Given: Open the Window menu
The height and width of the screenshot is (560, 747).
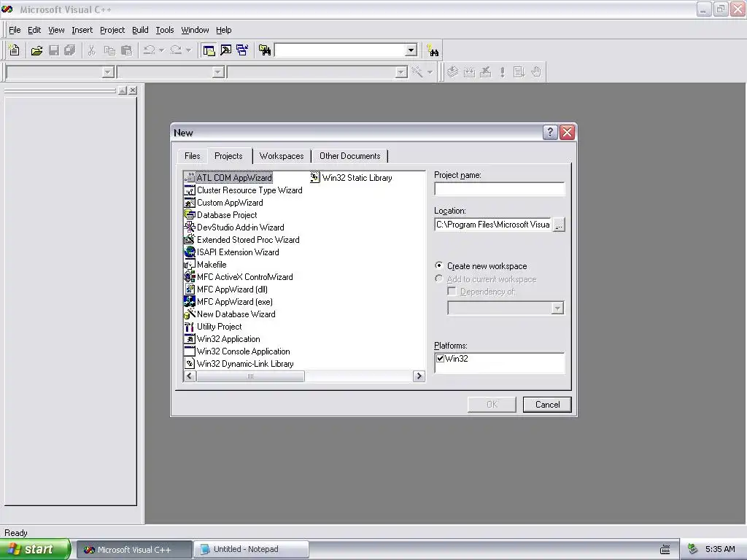Looking at the screenshot, I should coord(195,30).
